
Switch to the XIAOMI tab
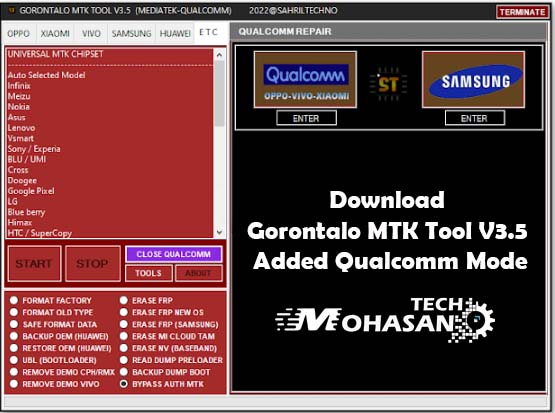click(x=55, y=34)
